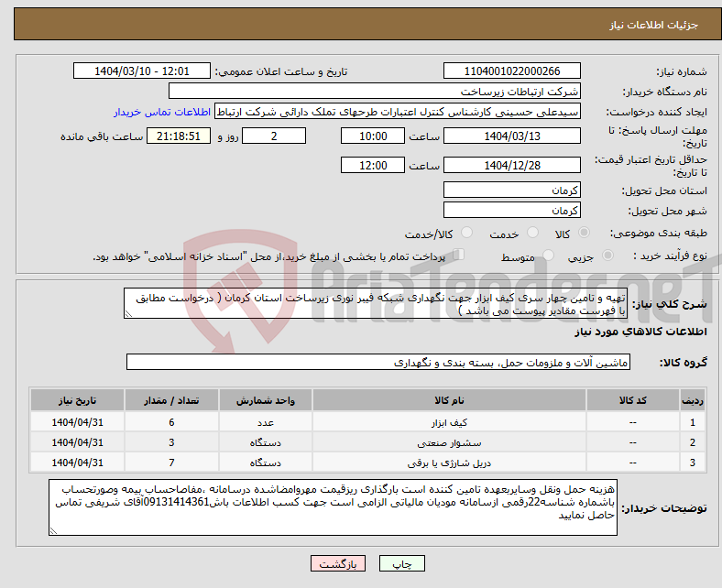Select the کالا/خدمت radio button
722x588 pixels.
click(x=467, y=233)
